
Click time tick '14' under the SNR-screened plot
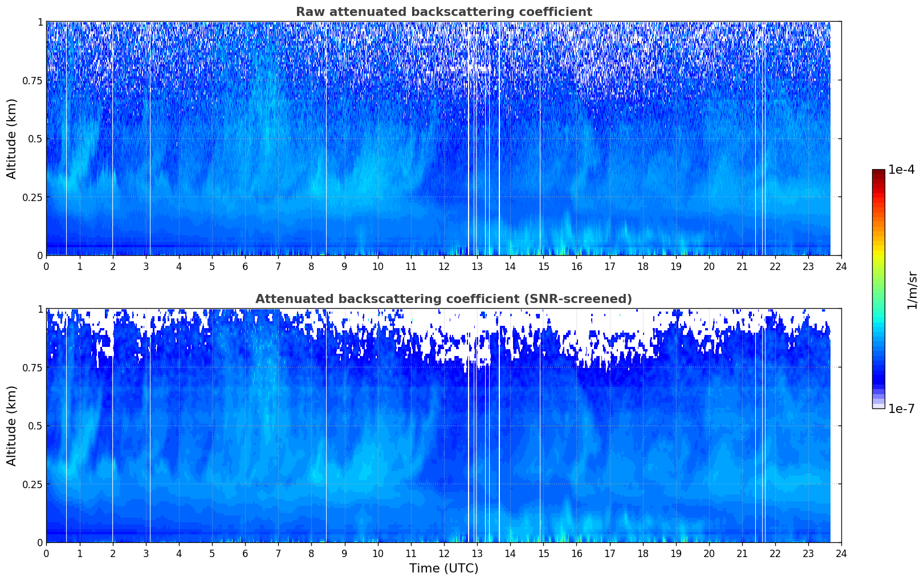[510, 553]
